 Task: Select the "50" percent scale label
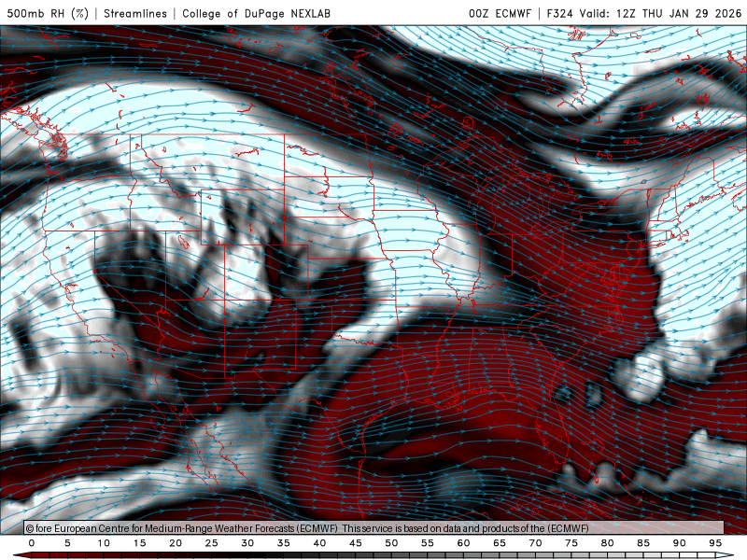(x=391, y=543)
